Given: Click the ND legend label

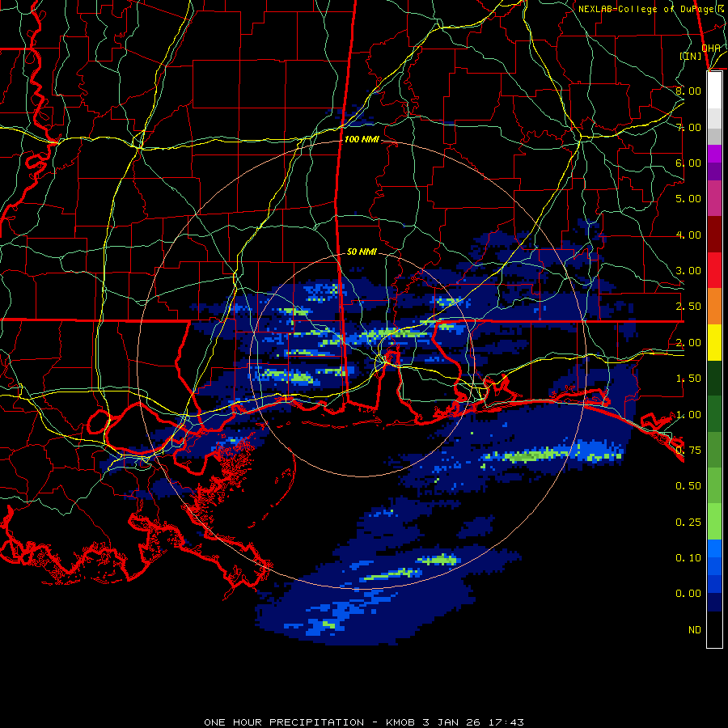Looking at the screenshot, I should (695, 630).
